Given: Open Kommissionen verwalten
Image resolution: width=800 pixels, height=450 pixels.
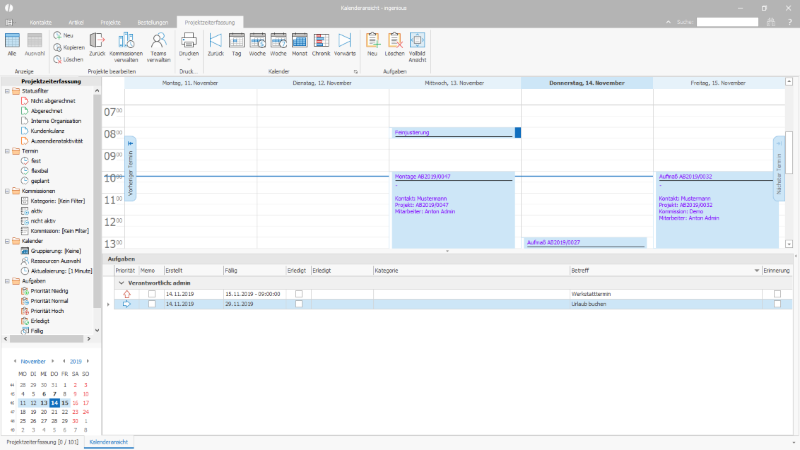Looking at the screenshot, I should coord(126,47).
